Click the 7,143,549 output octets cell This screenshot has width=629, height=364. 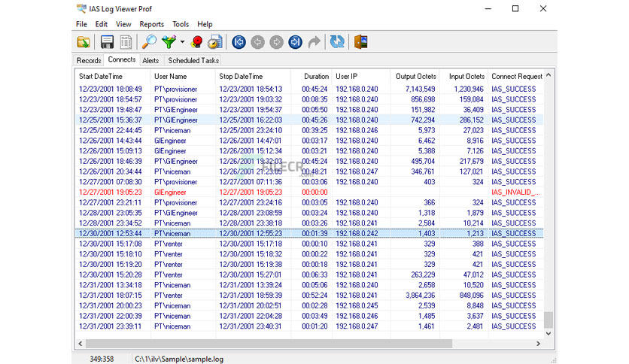(420, 89)
